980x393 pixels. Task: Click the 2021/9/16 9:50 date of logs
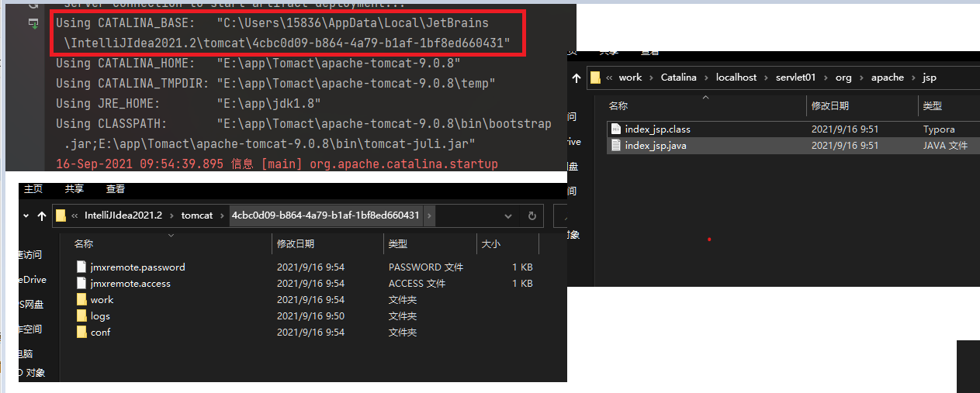[310, 315]
